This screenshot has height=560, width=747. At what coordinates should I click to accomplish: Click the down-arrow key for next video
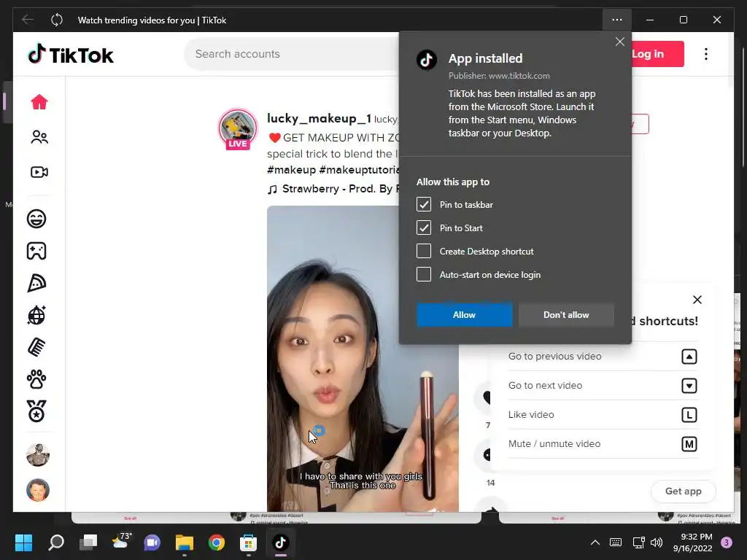(x=689, y=385)
